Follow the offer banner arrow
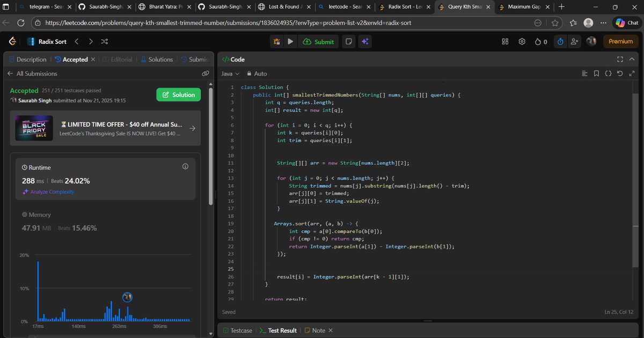Viewport: 644px width, 338px height. point(192,128)
